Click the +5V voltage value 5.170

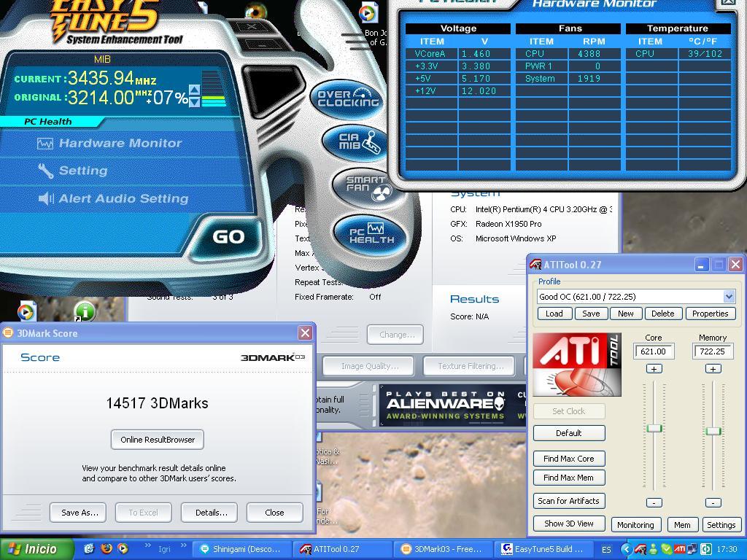(x=476, y=79)
